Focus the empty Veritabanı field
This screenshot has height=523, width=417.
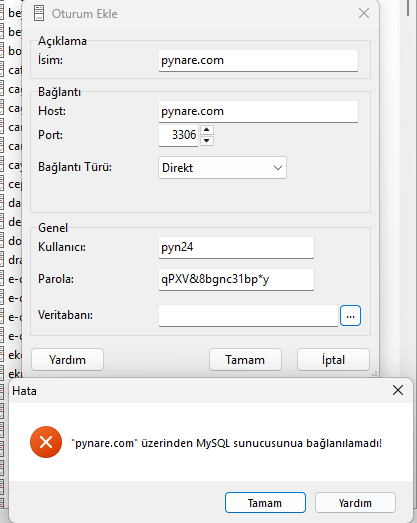click(248, 316)
